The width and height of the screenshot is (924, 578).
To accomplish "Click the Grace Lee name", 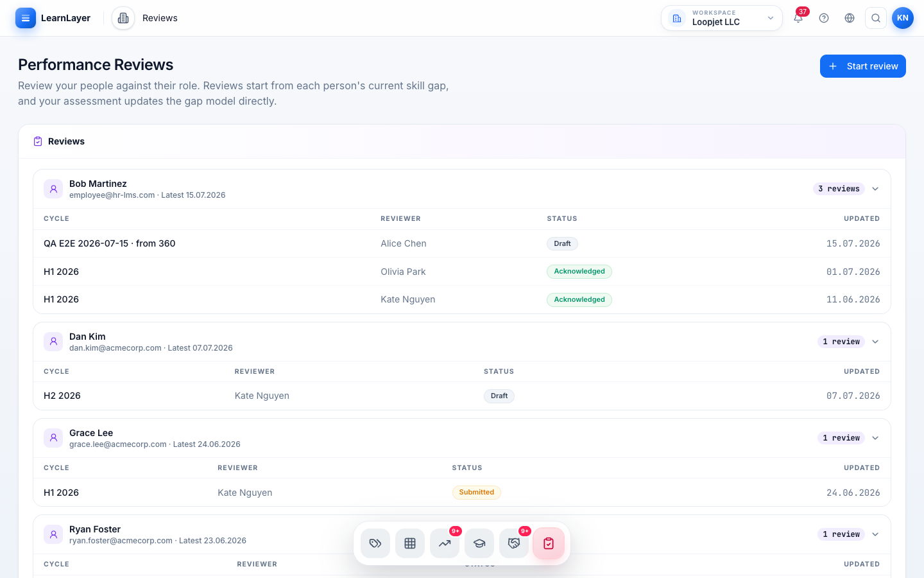I will tap(91, 433).
